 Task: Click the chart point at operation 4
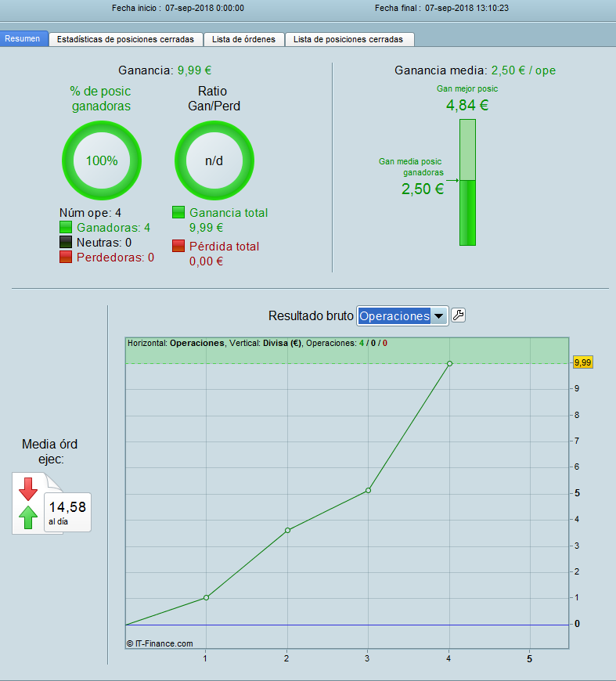(449, 363)
